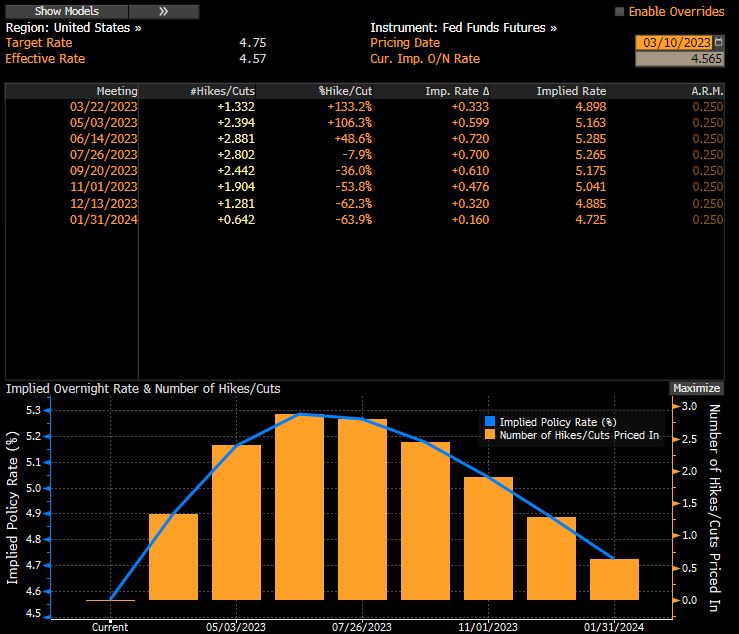Click the -7.9% cut probability cell

[x=357, y=155]
